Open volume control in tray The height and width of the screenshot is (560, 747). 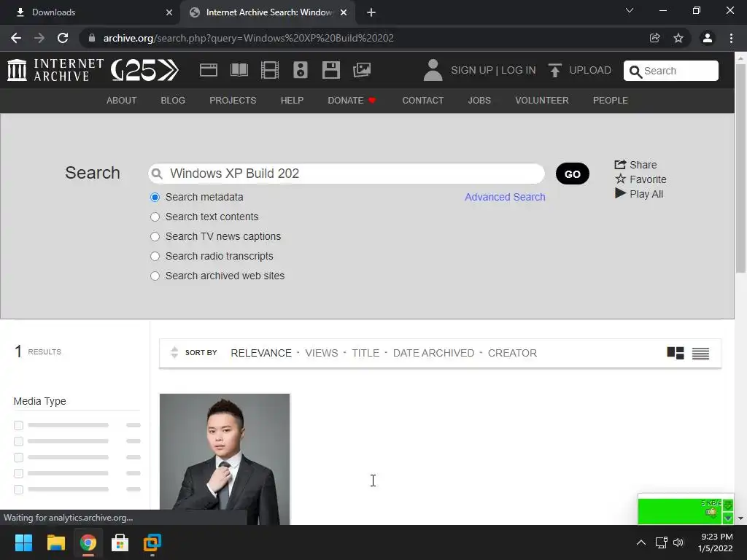tap(678, 542)
